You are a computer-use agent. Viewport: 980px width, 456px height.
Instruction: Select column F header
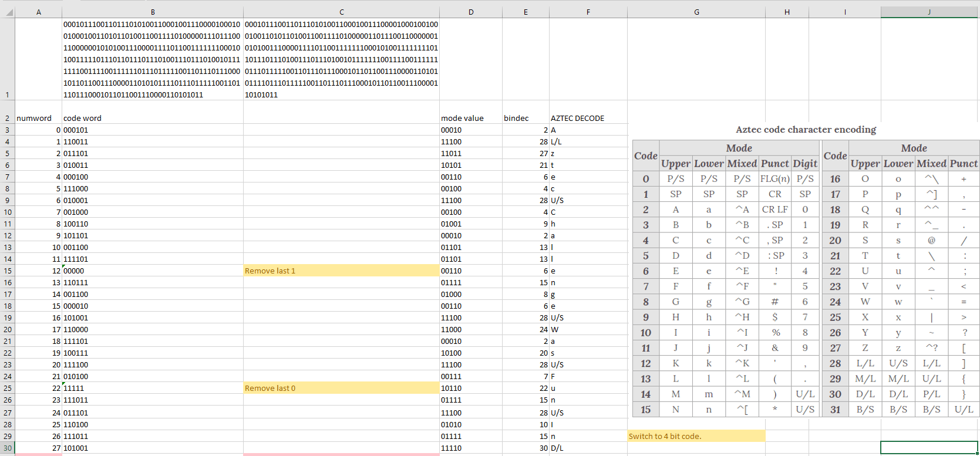click(588, 12)
